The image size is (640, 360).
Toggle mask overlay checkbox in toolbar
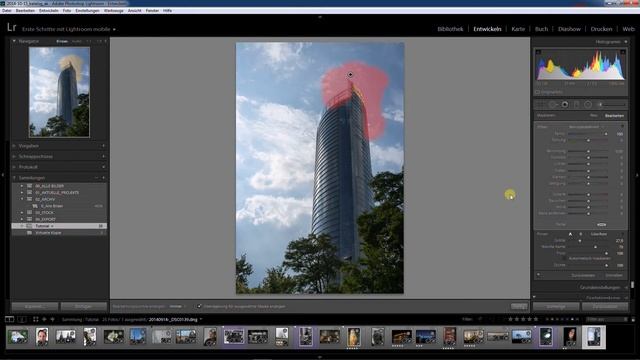[x=199, y=306]
